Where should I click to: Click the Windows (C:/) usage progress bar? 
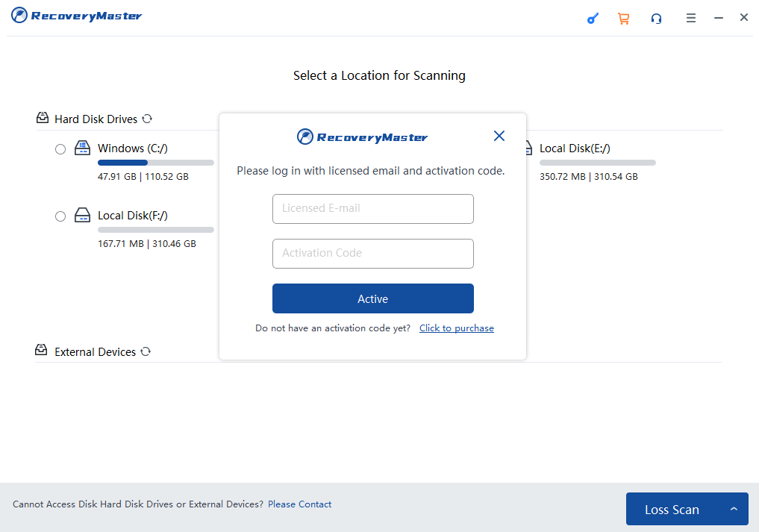tap(156, 163)
